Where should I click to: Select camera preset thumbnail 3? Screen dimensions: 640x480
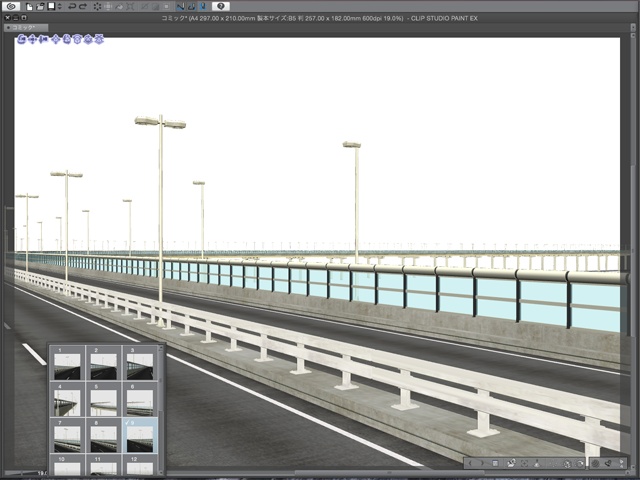[x=140, y=363]
